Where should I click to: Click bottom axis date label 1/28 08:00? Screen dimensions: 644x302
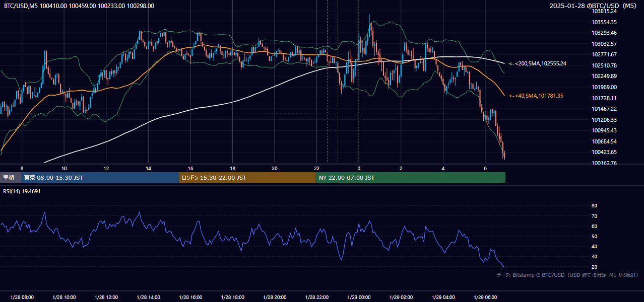click(x=22, y=297)
